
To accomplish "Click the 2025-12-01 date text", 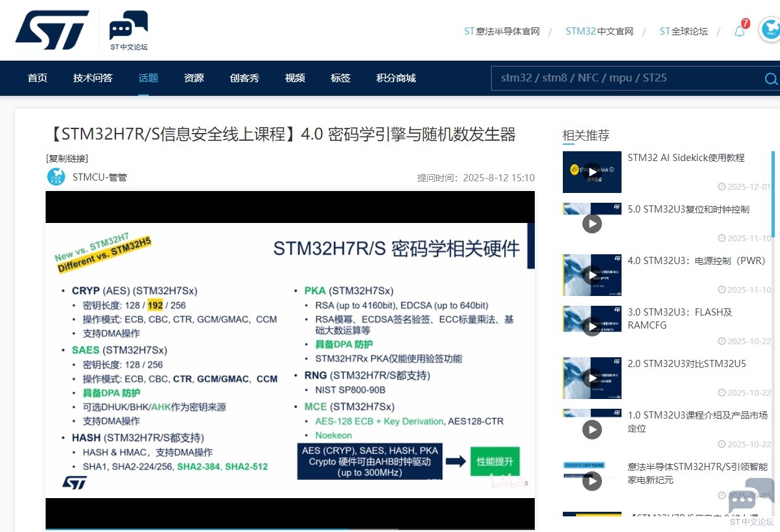I will [x=748, y=187].
